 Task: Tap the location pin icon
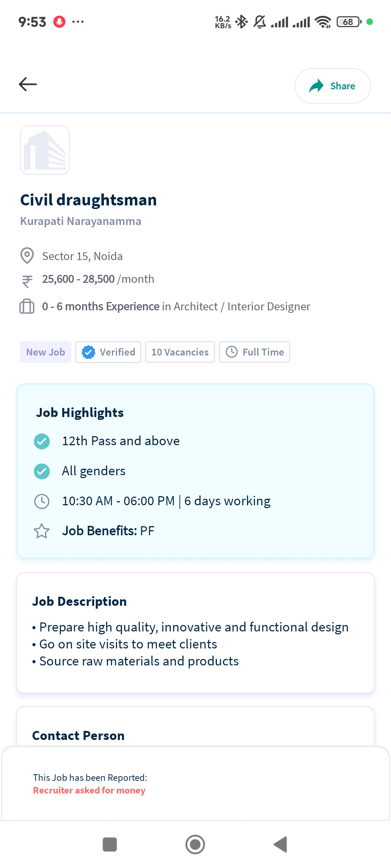(x=27, y=256)
